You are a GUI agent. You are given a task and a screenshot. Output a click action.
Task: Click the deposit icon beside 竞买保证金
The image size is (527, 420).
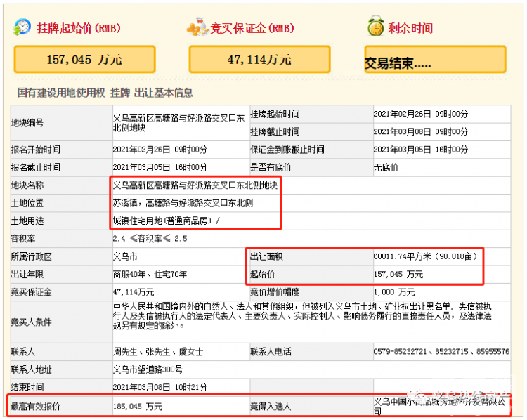(196, 28)
